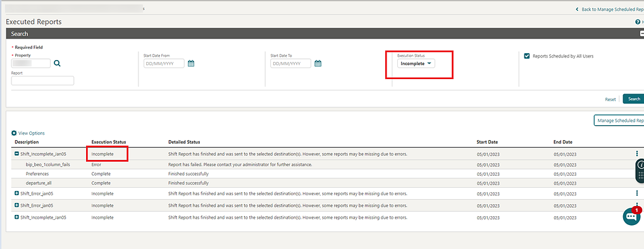
Task: Click Complete status in the Preferences row
Action: pos(101,174)
